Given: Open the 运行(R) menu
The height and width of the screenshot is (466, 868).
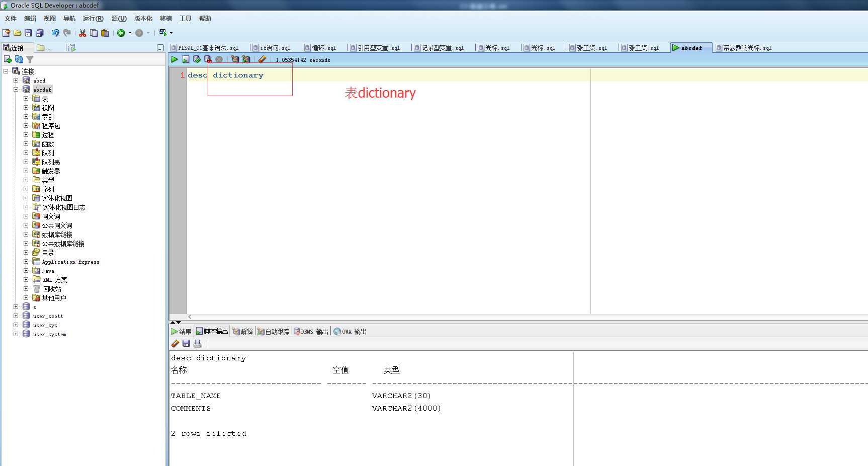Looking at the screenshot, I should coord(93,19).
